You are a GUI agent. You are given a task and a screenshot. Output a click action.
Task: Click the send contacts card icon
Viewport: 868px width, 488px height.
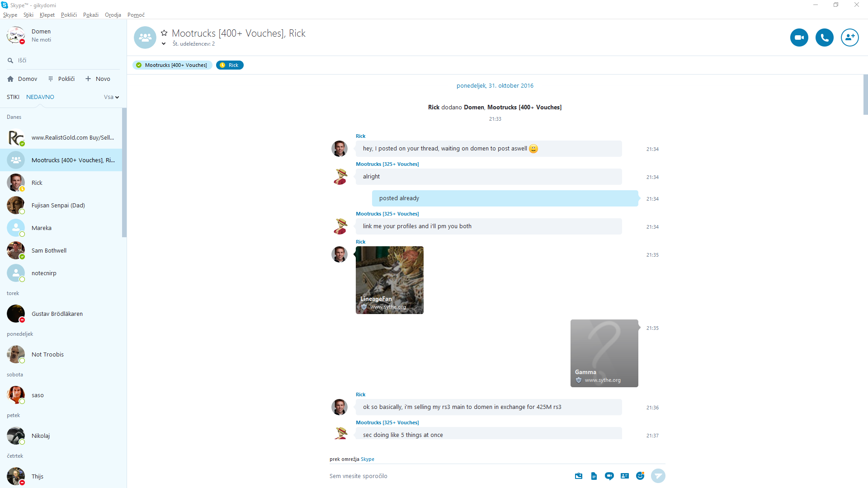click(x=624, y=476)
